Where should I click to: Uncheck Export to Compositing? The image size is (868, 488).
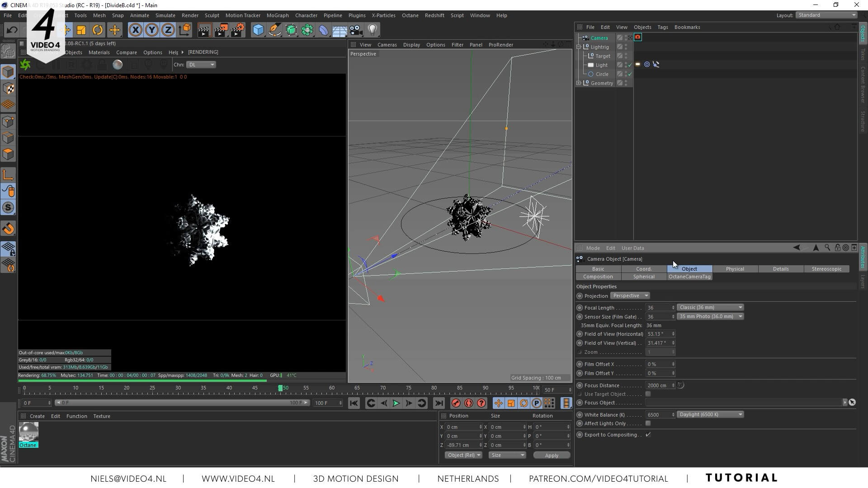[648, 435]
